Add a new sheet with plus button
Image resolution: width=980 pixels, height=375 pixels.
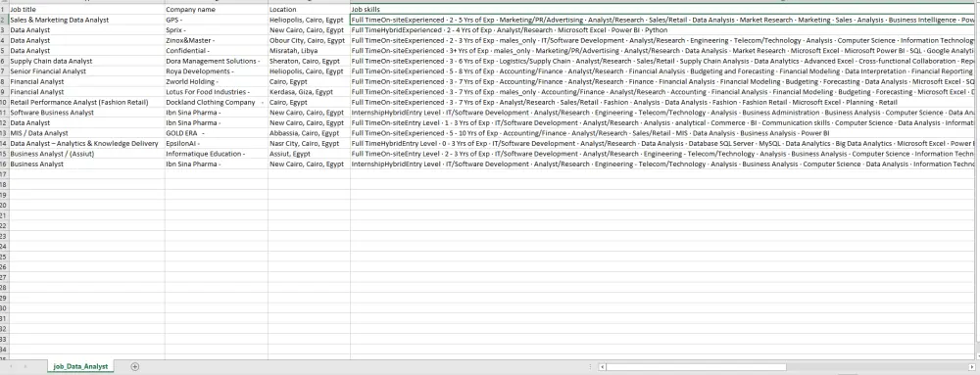[135, 367]
